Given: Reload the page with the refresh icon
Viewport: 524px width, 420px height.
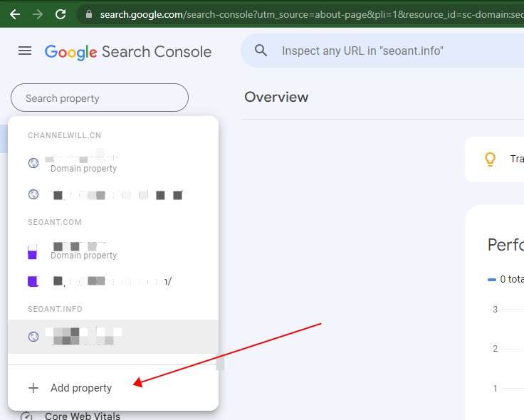Looking at the screenshot, I should pos(61,14).
